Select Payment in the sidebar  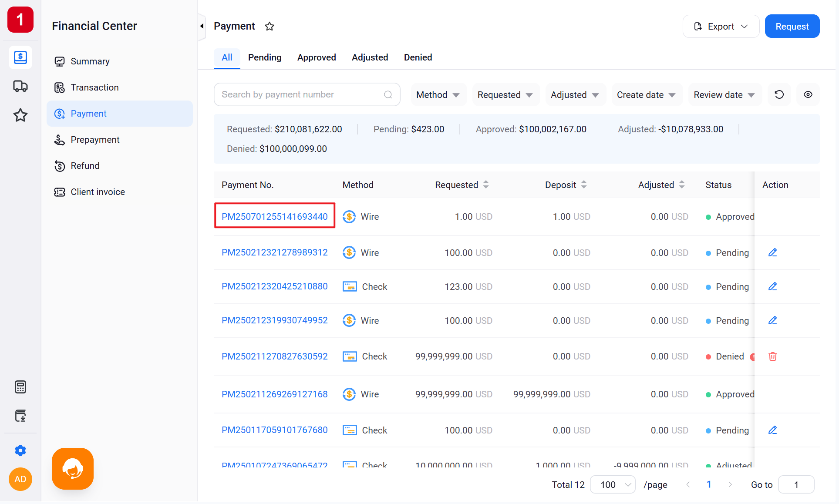(120, 114)
